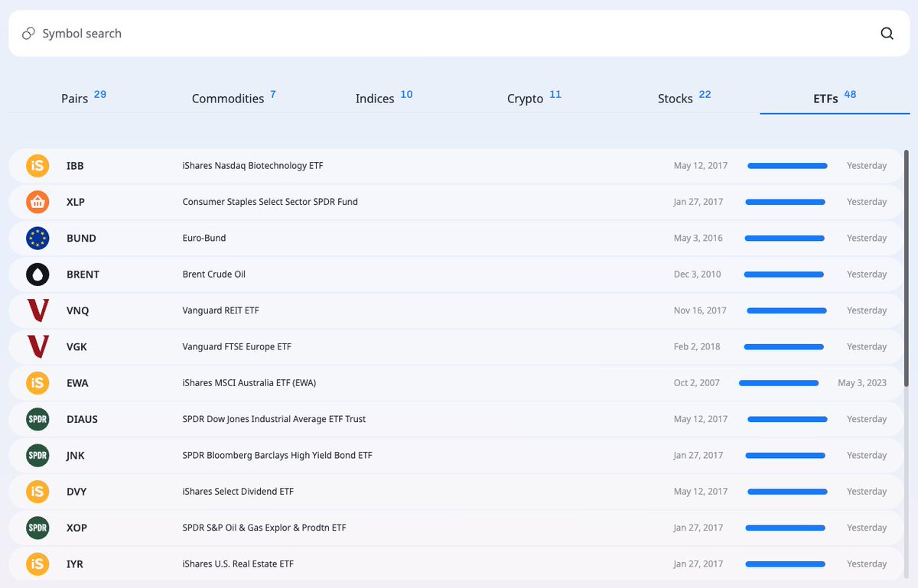The image size is (918, 588).
Task: Click the JNK SPDR logo icon
Action: pos(37,455)
